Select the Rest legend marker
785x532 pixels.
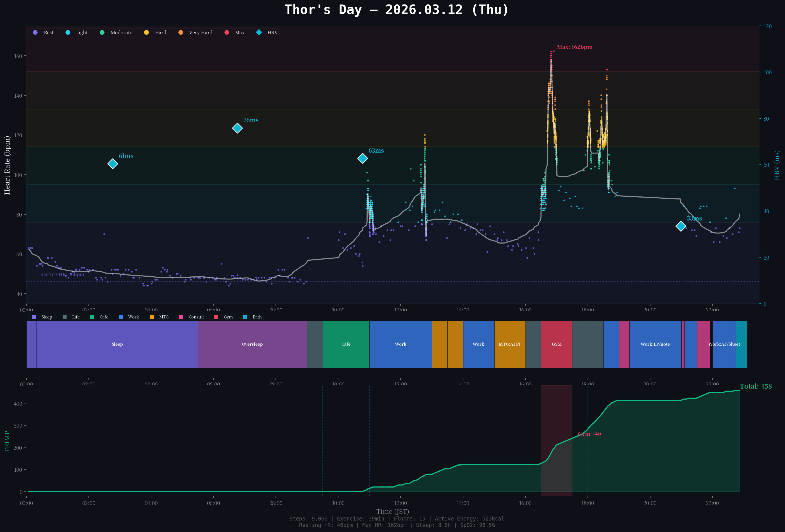[35, 32]
